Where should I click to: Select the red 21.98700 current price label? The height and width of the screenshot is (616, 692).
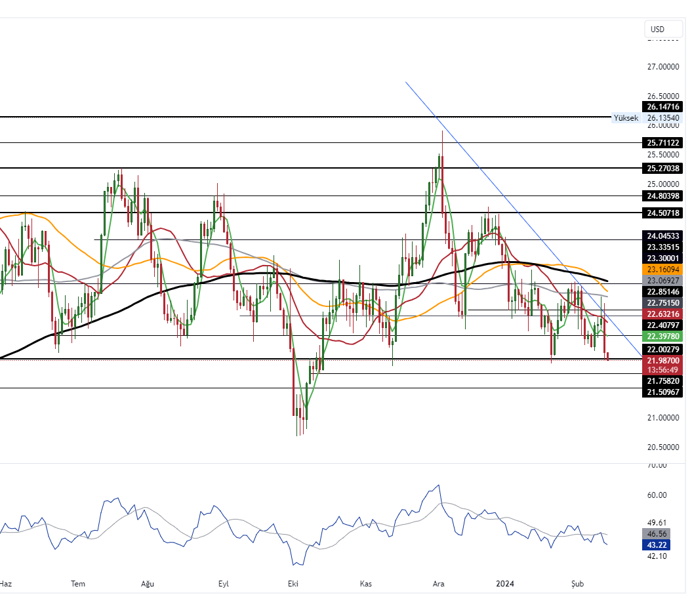click(x=663, y=361)
